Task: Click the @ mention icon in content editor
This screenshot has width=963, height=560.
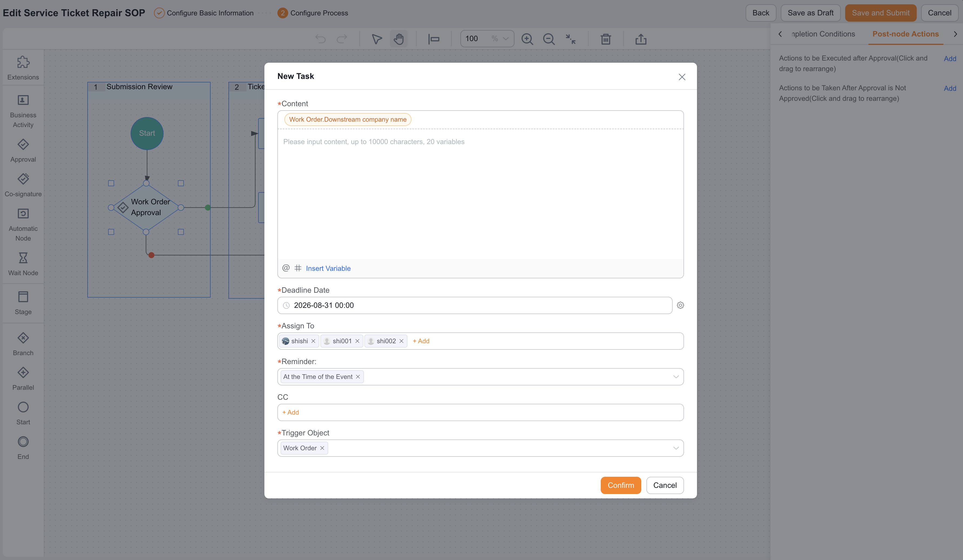Action: click(286, 268)
